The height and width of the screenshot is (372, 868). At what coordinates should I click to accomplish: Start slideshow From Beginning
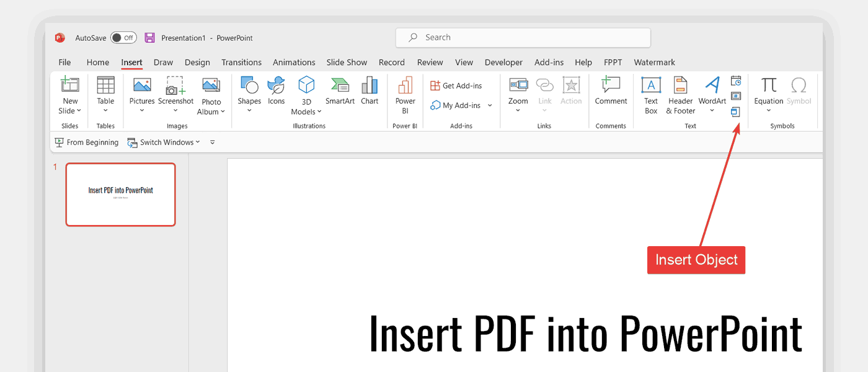[x=87, y=143]
